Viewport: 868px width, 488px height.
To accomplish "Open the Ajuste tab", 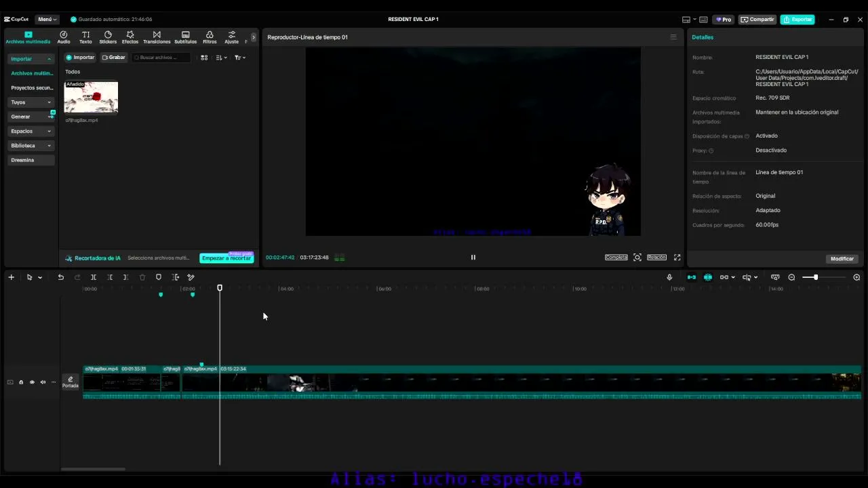I will point(232,37).
